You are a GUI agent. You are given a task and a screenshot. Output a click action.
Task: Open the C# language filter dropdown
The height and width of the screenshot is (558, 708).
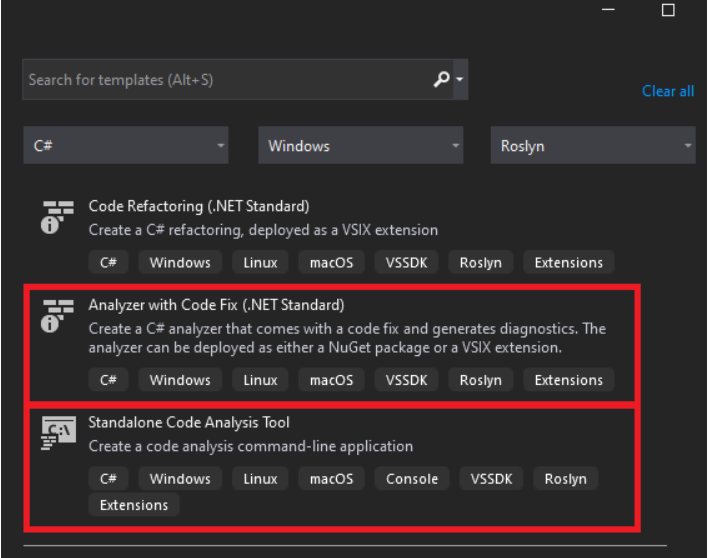126,146
